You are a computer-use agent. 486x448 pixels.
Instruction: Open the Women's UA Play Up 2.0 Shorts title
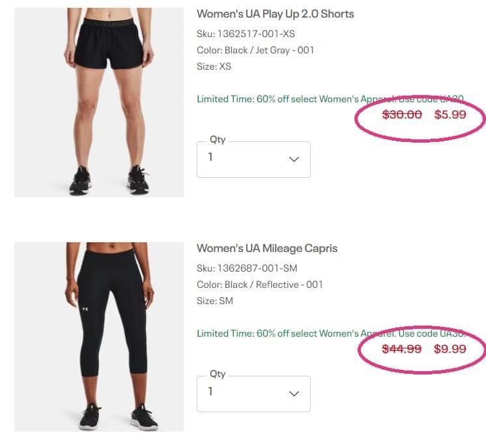(x=275, y=14)
